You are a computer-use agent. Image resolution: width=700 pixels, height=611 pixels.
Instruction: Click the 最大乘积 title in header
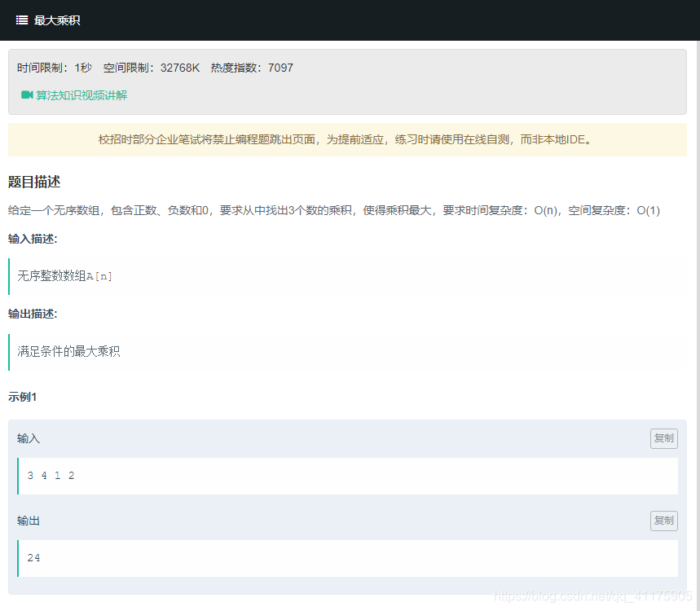[57, 20]
